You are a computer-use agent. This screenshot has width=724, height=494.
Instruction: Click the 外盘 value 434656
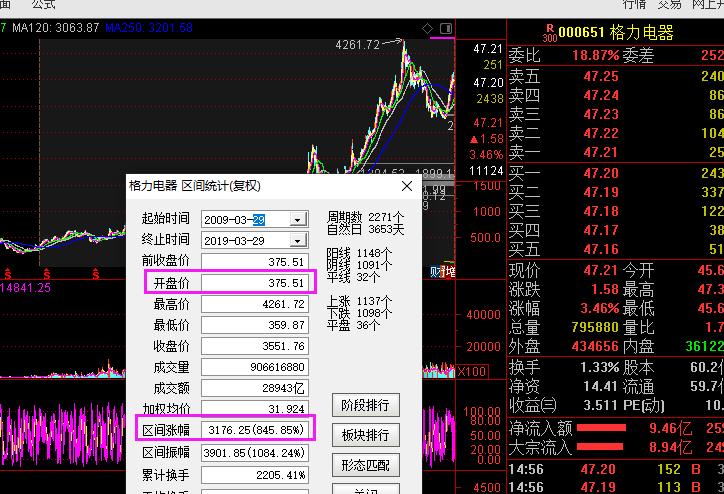click(x=595, y=346)
